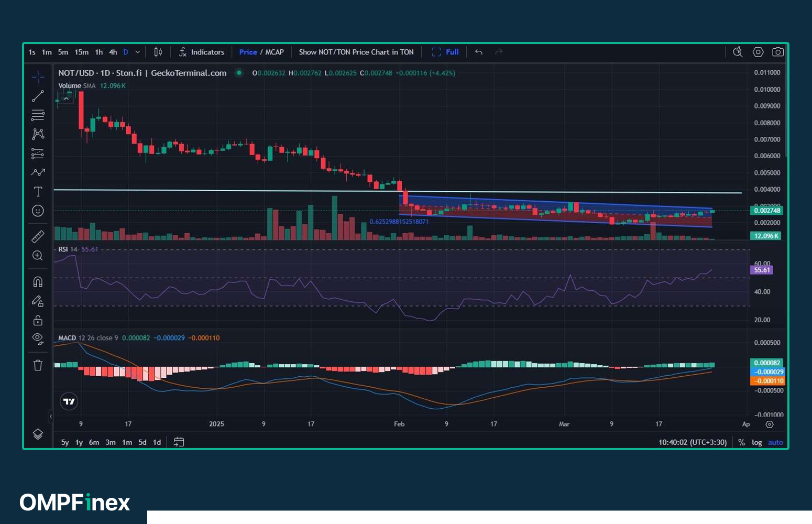Click the current price label 0.002748

[767, 211]
